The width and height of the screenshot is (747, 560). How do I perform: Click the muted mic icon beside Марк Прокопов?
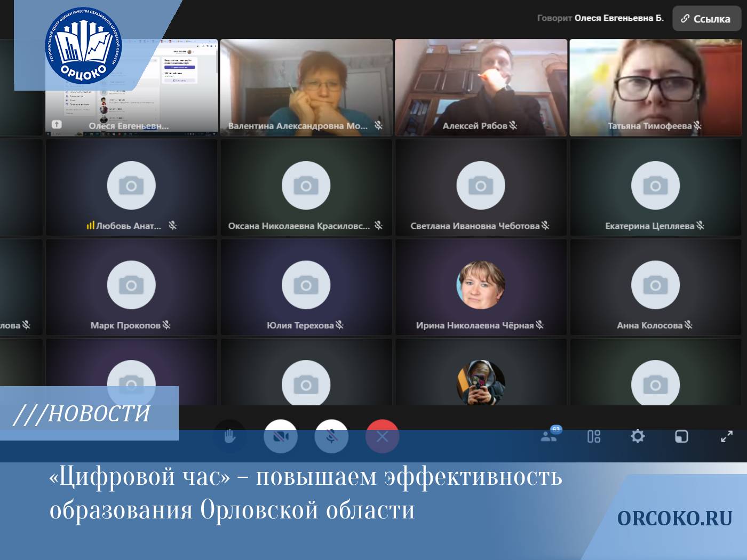(x=166, y=325)
